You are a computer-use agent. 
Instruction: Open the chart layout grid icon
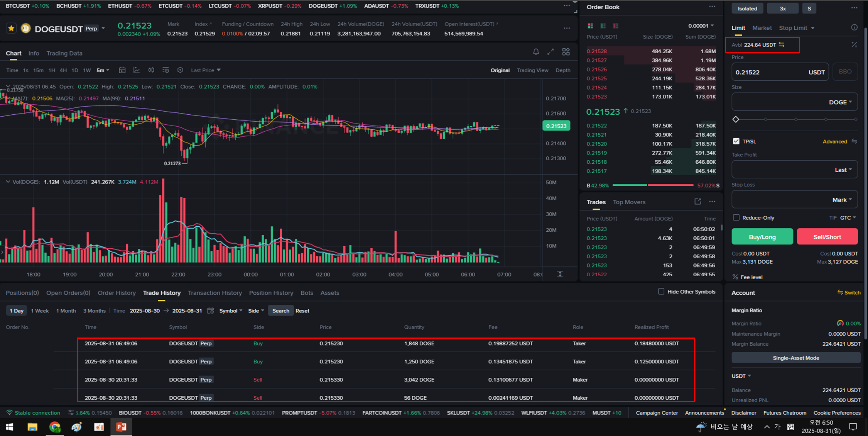(566, 52)
